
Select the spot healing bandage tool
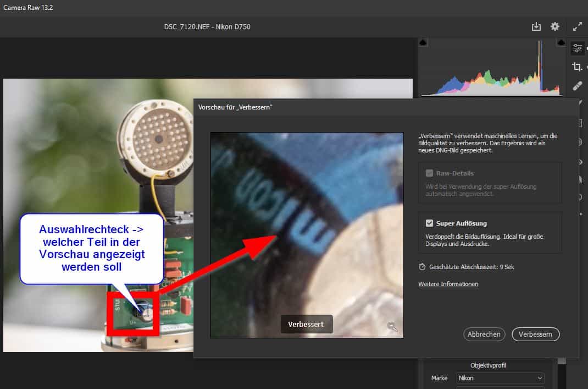(x=577, y=86)
